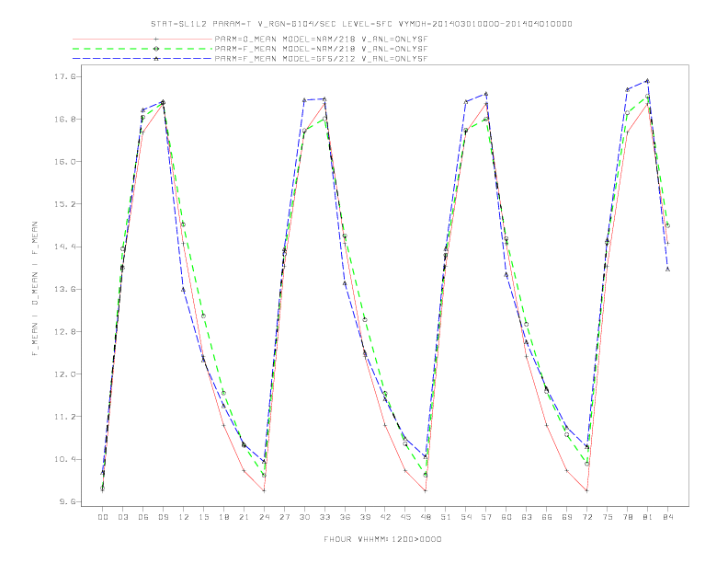Click the 12.0 y-axis tick label
Viewport: 728px width, 563px height.
(63, 374)
